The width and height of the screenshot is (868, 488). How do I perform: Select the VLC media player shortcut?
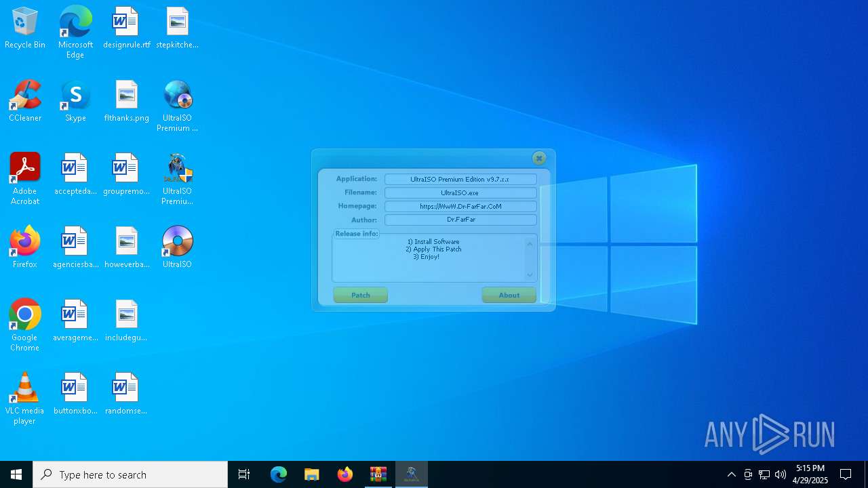click(x=25, y=399)
